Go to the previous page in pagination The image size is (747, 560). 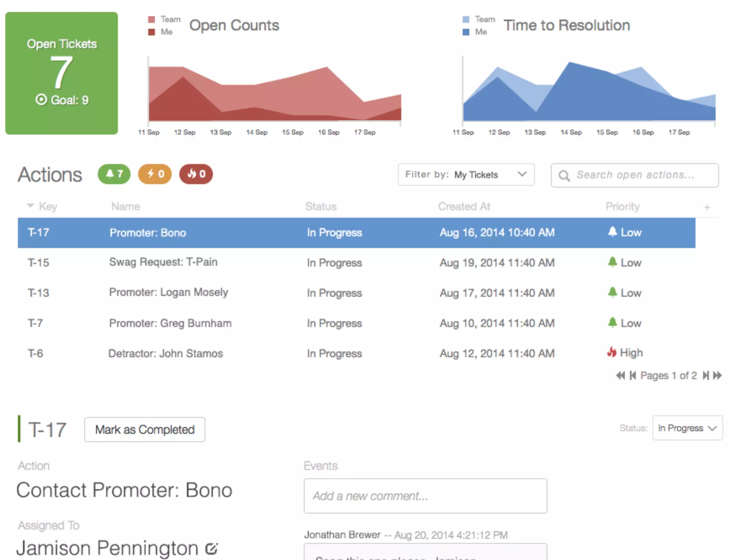[x=633, y=376]
